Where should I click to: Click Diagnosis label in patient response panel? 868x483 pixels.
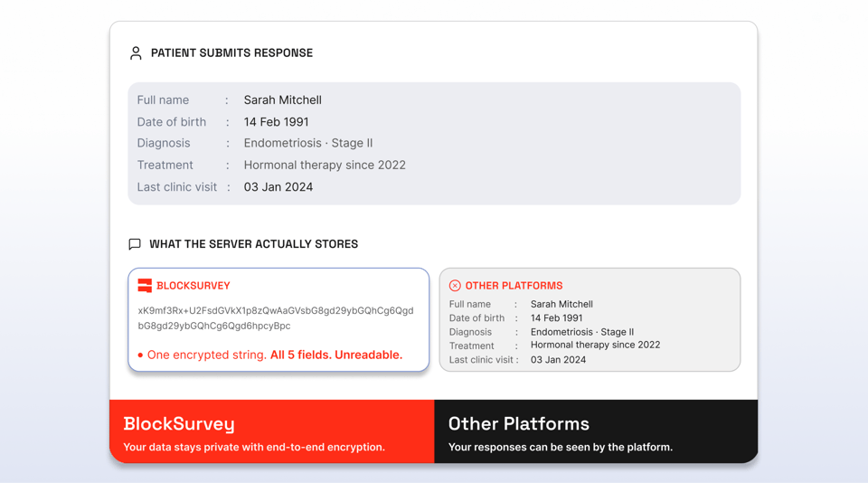pos(164,144)
